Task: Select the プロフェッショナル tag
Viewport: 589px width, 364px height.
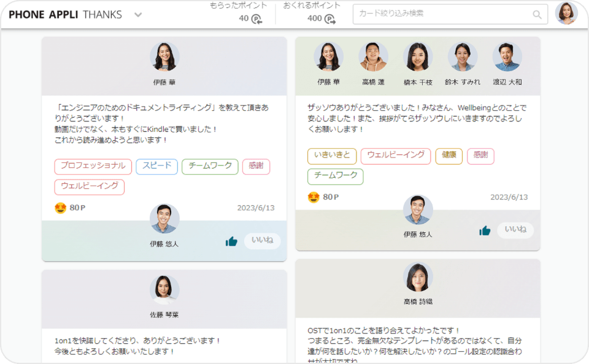Action: point(93,166)
